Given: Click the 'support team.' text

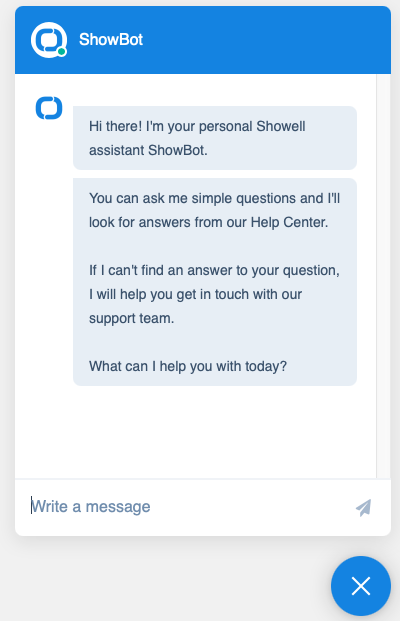Looking at the screenshot, I should (x=131, y=318).
